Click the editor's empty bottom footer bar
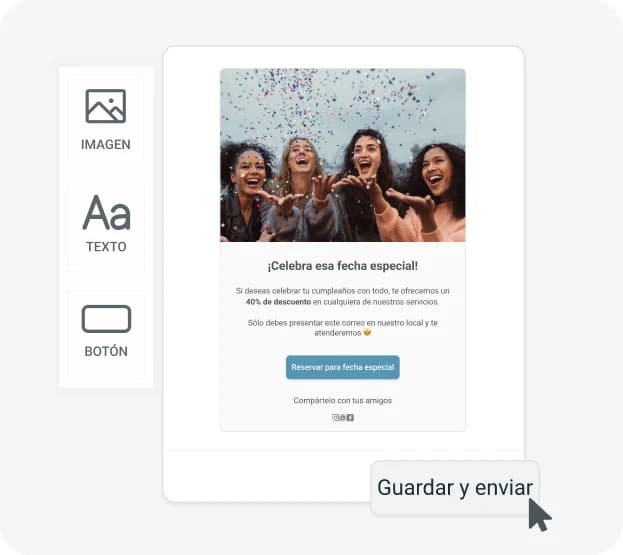This screenshot has width=623, height=555. click(268, 476)
